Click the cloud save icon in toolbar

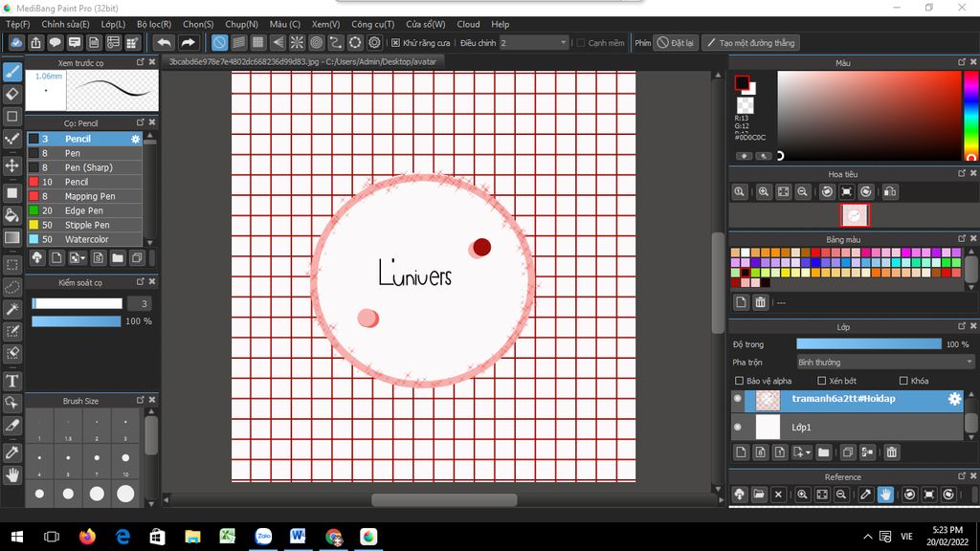click(16, 42)
